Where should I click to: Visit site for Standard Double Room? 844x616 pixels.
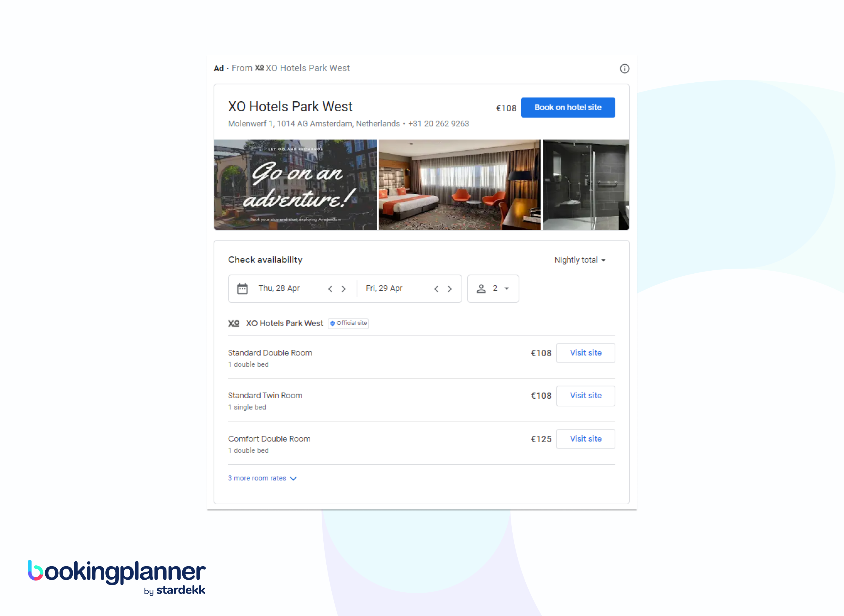[x=585, y=353]
